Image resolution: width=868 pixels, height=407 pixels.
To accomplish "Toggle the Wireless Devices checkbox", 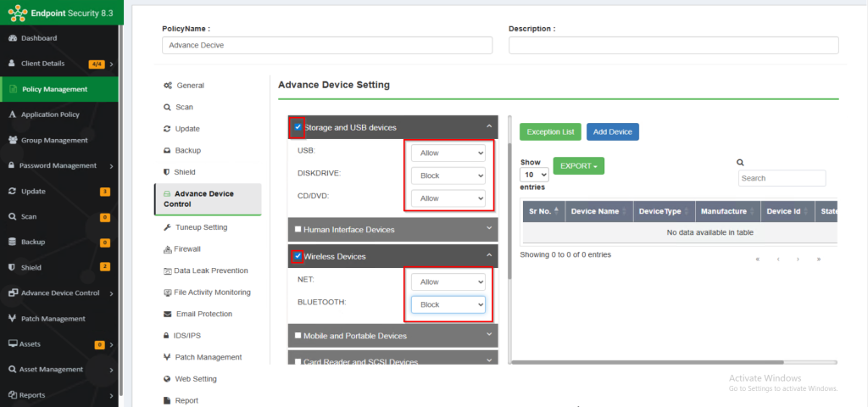I will [x=298, y=256].
